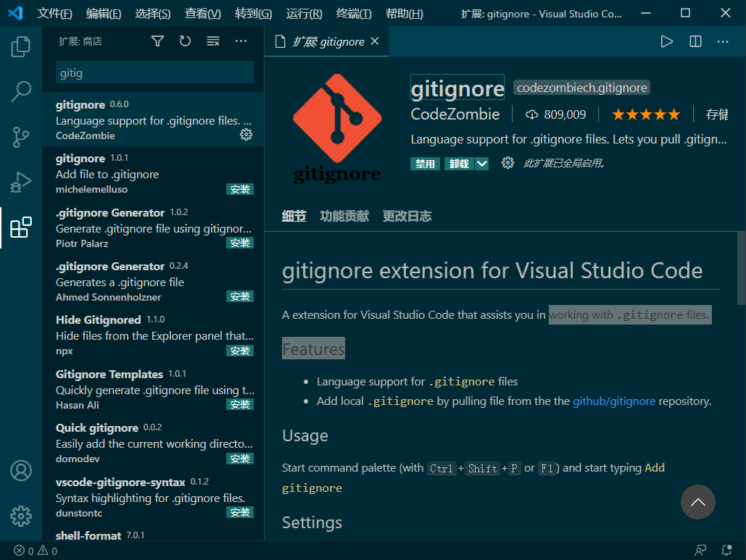Click the gitignore extension logo

337,128
